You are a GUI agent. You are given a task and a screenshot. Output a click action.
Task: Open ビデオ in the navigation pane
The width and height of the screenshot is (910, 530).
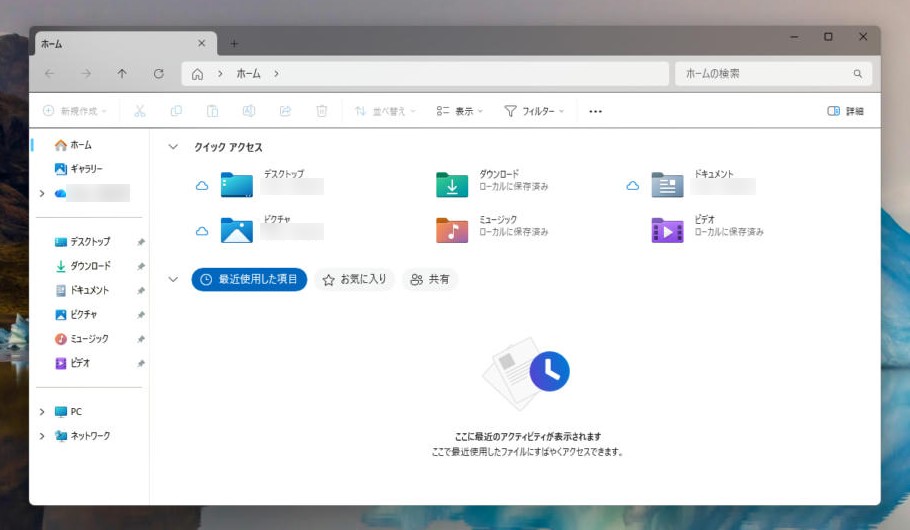click(x=73, y=363)
